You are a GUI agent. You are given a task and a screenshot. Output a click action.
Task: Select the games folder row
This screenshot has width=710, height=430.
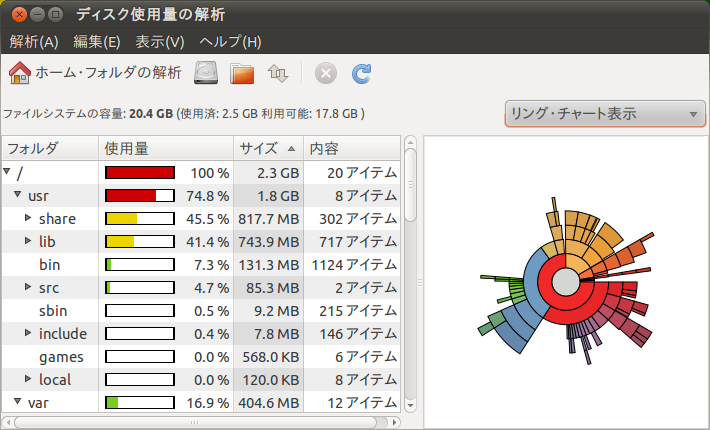[201, 357]
